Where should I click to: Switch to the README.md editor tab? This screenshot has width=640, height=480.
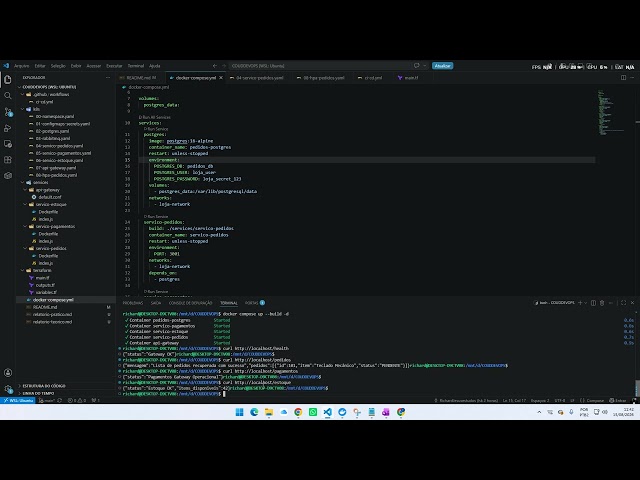[x=141, y=78]
